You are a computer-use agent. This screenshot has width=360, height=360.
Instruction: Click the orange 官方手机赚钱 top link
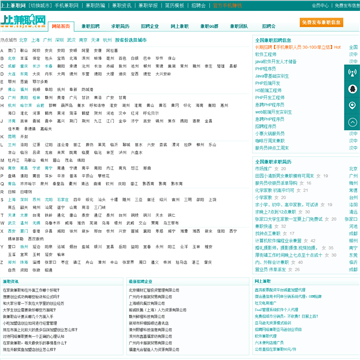pos(228,6)
